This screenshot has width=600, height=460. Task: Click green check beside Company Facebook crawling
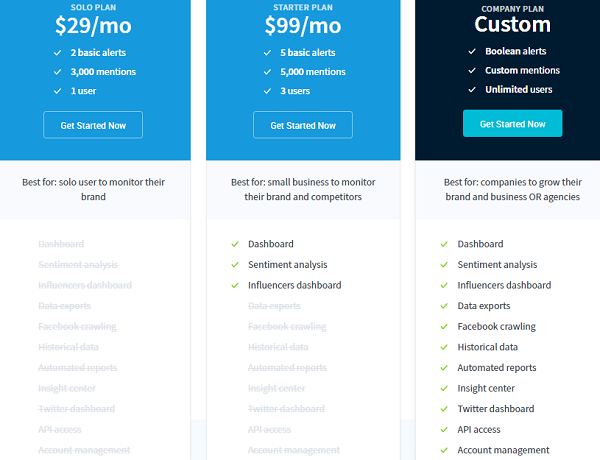(x=445, y=327)
